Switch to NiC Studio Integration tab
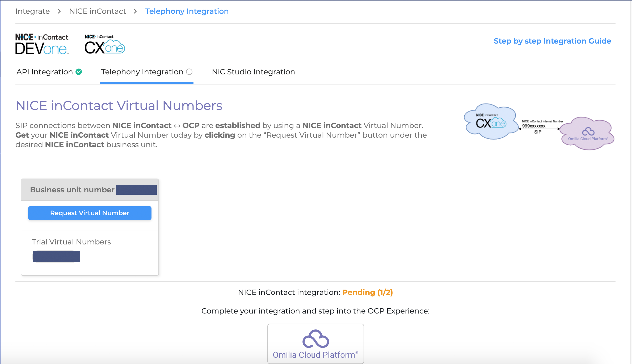Screen dimensions: 632x364 (x=253, y=72)
